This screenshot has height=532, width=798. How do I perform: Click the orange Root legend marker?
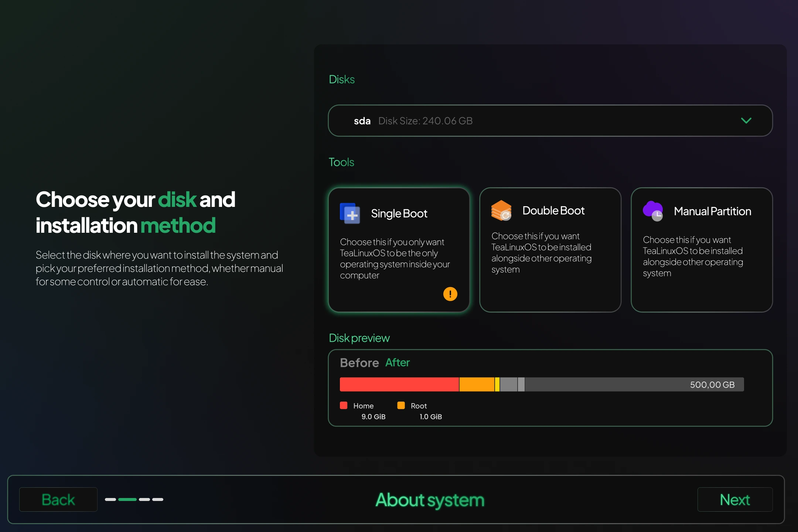coord(401,405)
